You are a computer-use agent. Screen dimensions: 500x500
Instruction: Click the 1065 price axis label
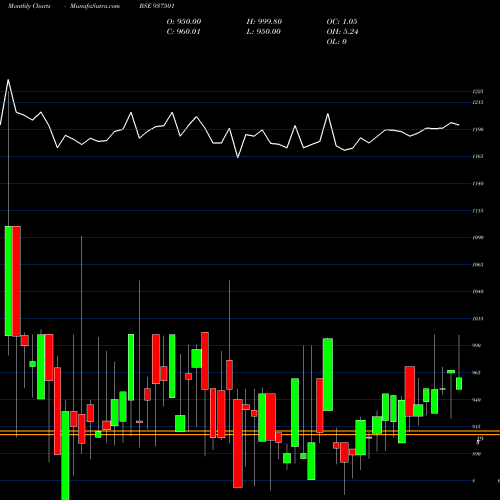click(x=478, y=265)
